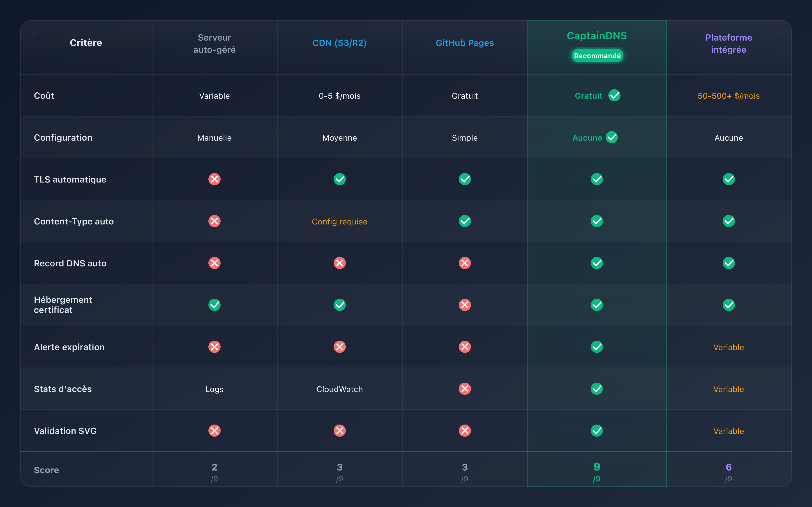Click the green check for Validation SVG on CaptainDNS
The image size is (812, 507).
pos(597,431)
